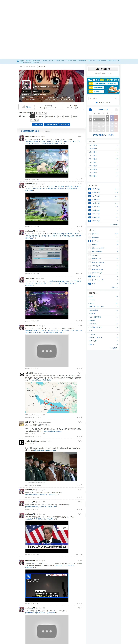Go to the previous calendar month
Image resolution: width=138 pixels, height=644 pixels.
[90, 109]
